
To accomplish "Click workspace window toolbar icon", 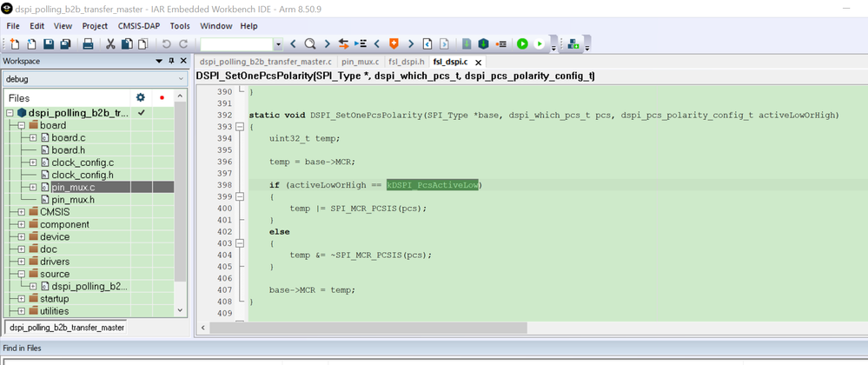I will click(x=573, y=43).
